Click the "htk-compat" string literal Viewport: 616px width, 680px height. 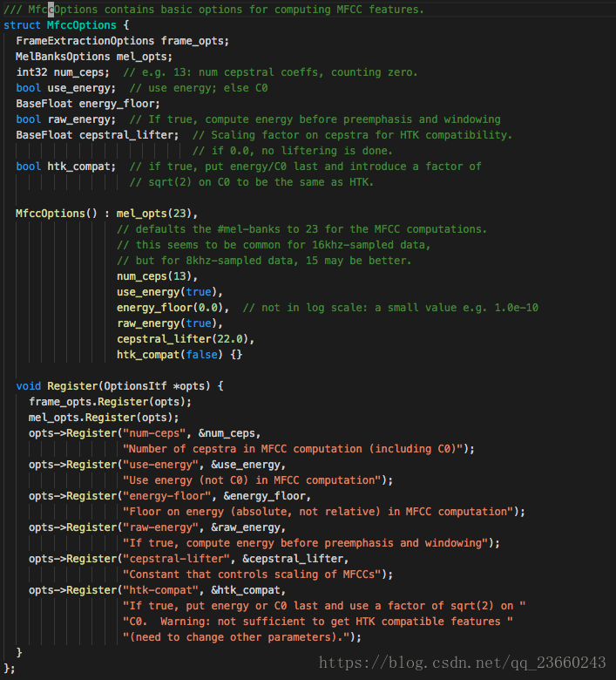tap(160, 590)
